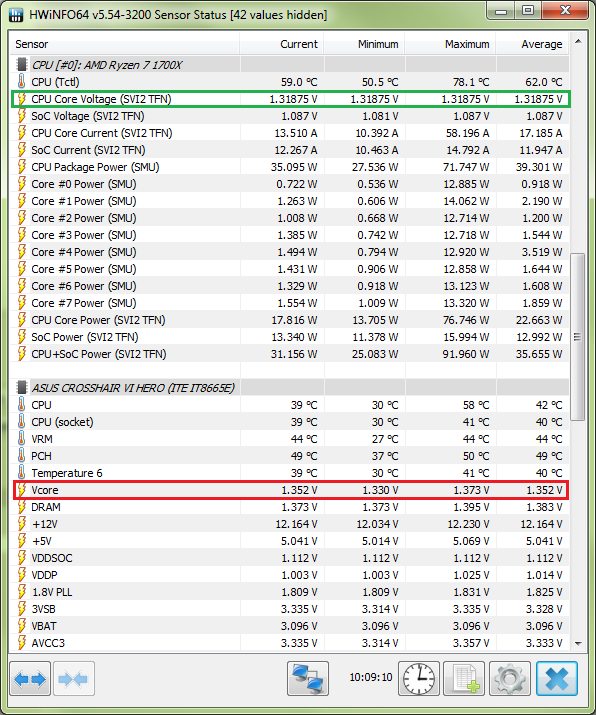Click the lightning icon beside Core #4 Power

(21, 252)
